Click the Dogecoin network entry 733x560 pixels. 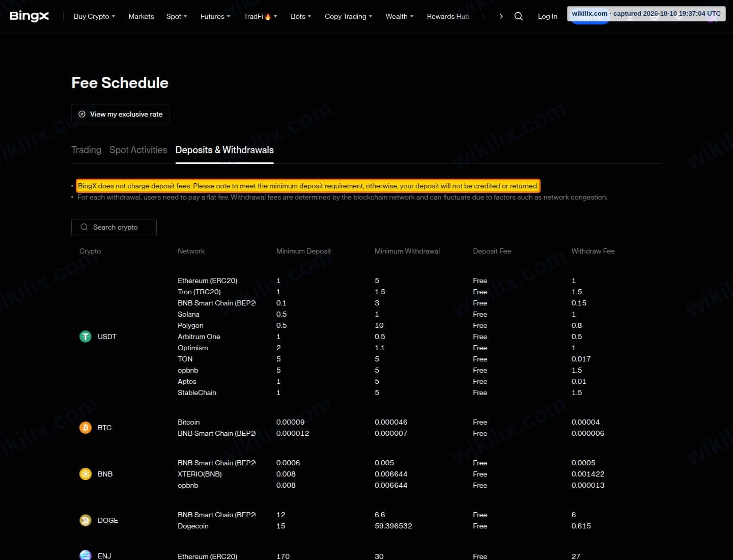[x=193, y=526]
